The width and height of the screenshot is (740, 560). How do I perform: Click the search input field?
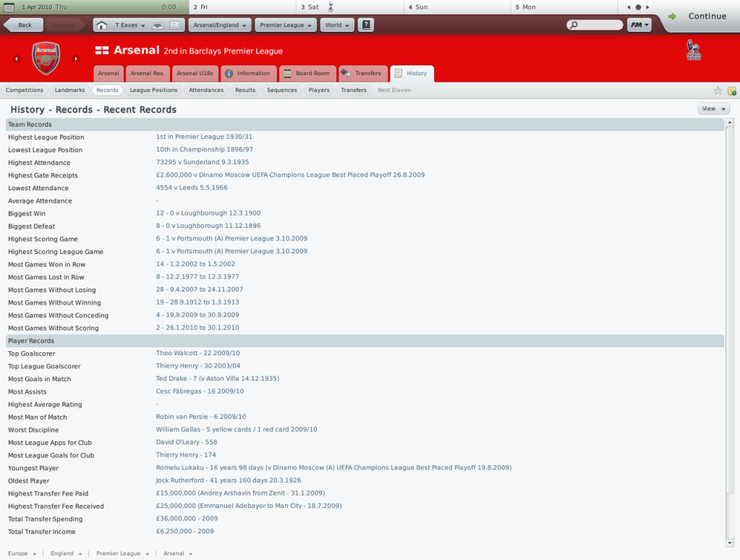click(597, 25)
